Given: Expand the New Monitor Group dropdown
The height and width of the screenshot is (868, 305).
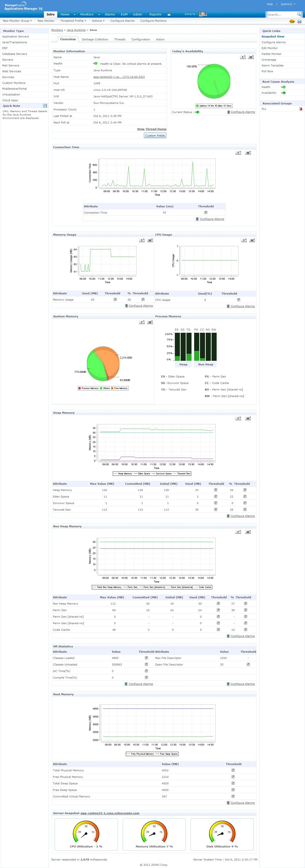Looking at the screenshot, I should point(17,21).
